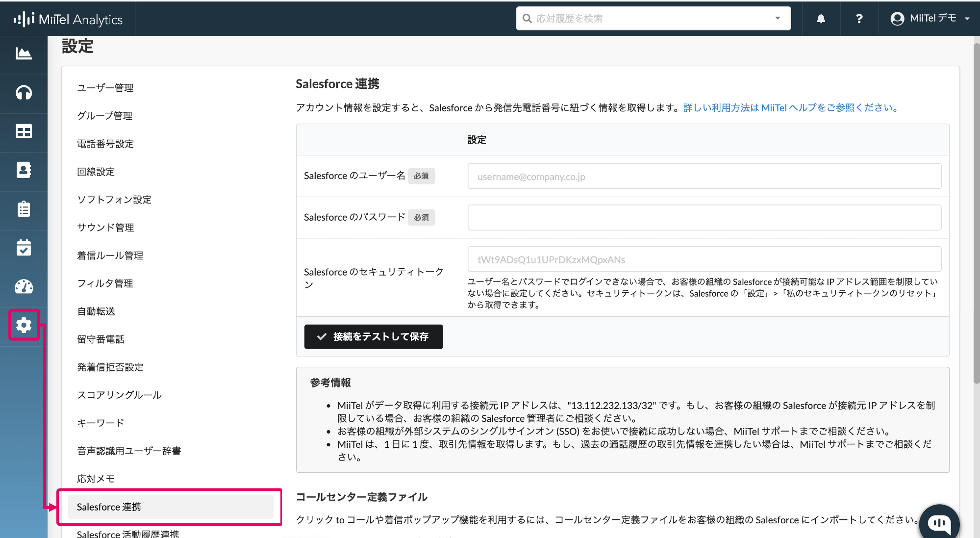Open the contacts book sidebar icon
Image resolution: width=980 pixels, height=538 pixels.
pos(24,170)
